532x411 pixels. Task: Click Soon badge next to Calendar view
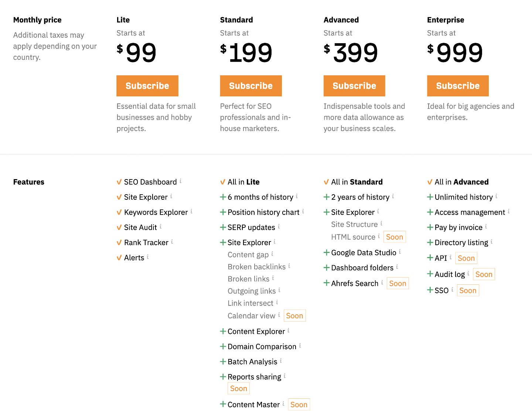coord(294,316)
